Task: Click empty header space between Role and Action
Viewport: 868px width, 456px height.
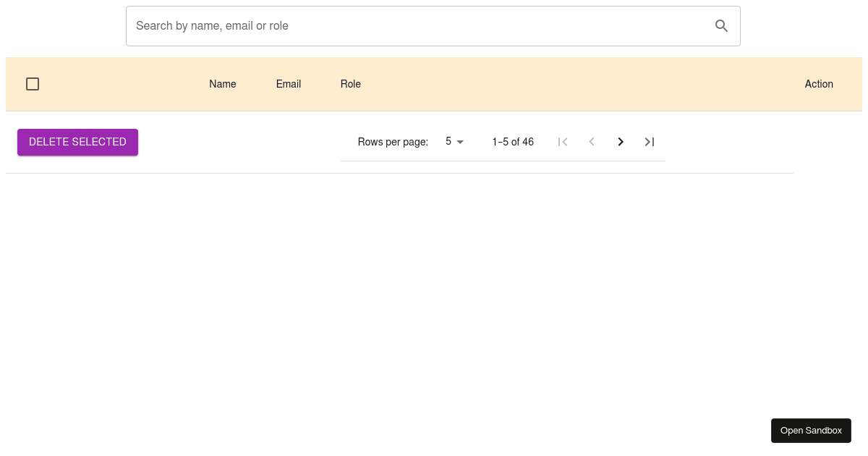Action: coord(579,84)
